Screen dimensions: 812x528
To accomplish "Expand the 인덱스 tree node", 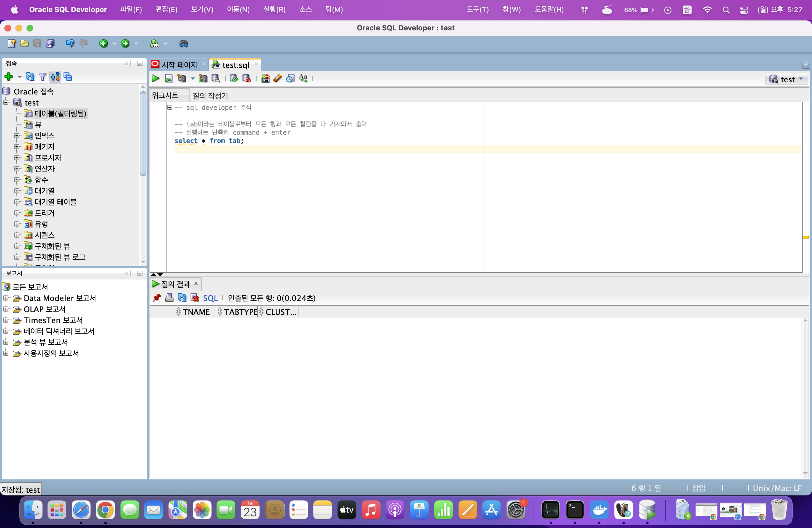I will (x=17, y=135).
